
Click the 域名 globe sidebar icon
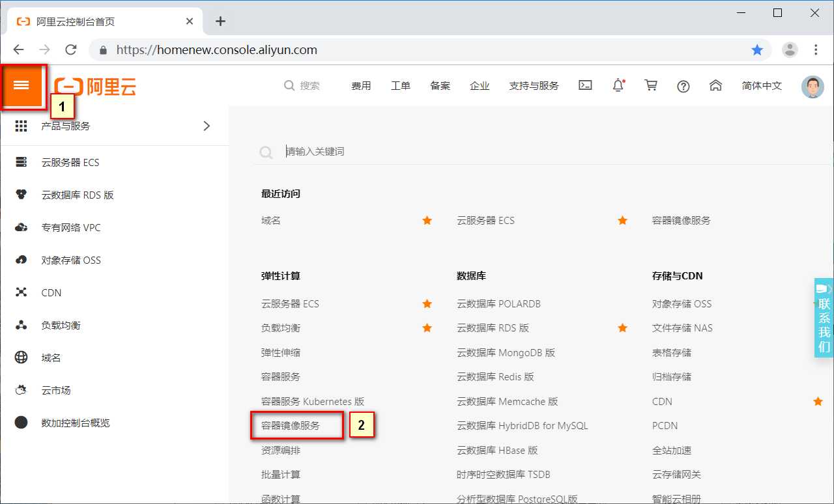click(22, 357)
